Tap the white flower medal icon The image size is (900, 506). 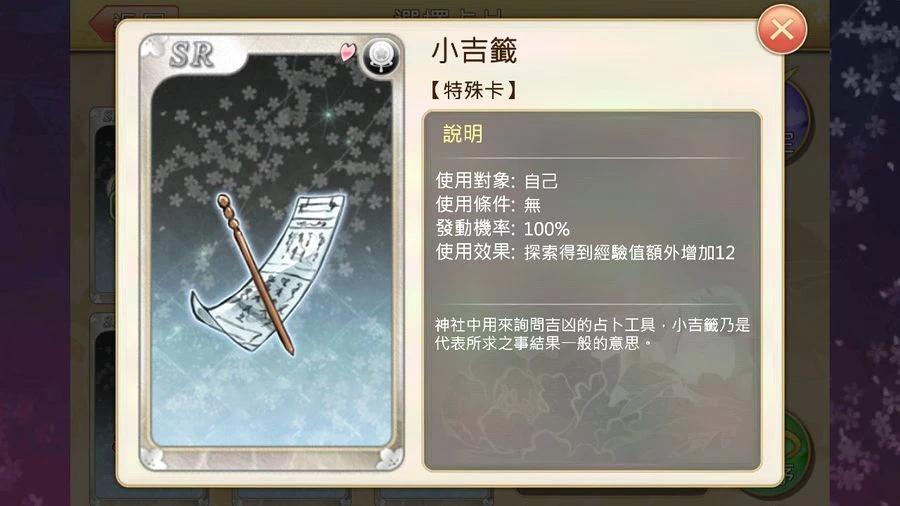tap(381, 57)
